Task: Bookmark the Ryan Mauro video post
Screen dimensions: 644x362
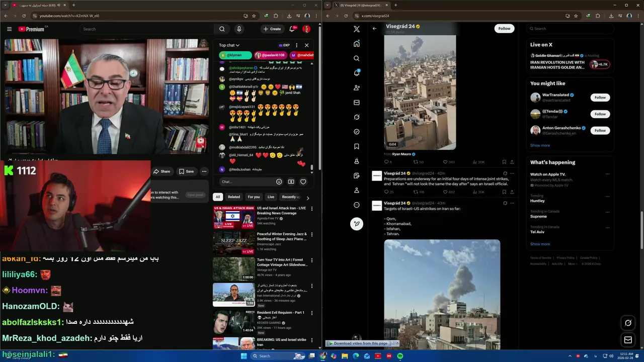Action: [x=504, y=162]
